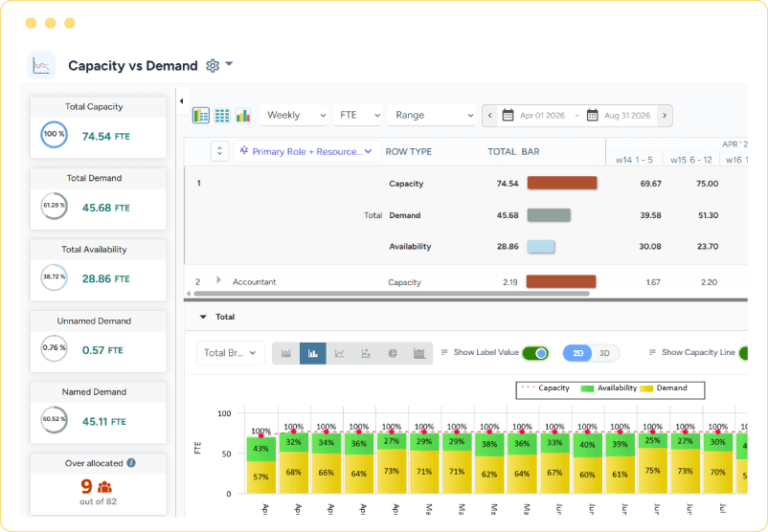Screen dimensions: 768x532
Task: Go to previous date range arrow
Action: coord(489,116)
